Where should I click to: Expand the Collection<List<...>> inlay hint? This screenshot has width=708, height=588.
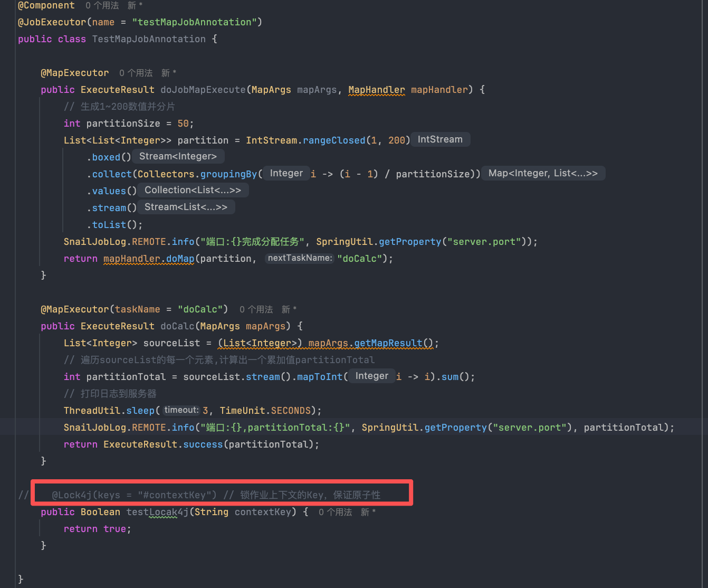tap(193, 190)
